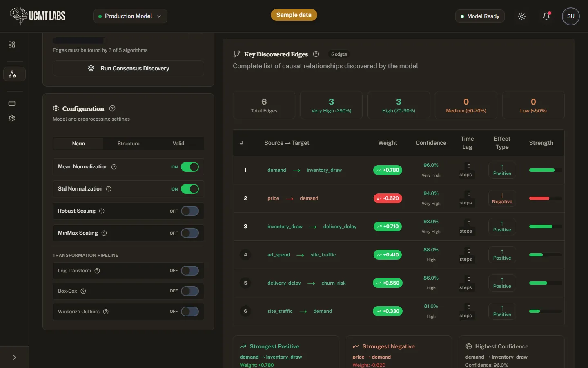Turn on Log Transform switch
Image resolution: width=588 pixels, height=368 pixels.
[x=190, y=271]
